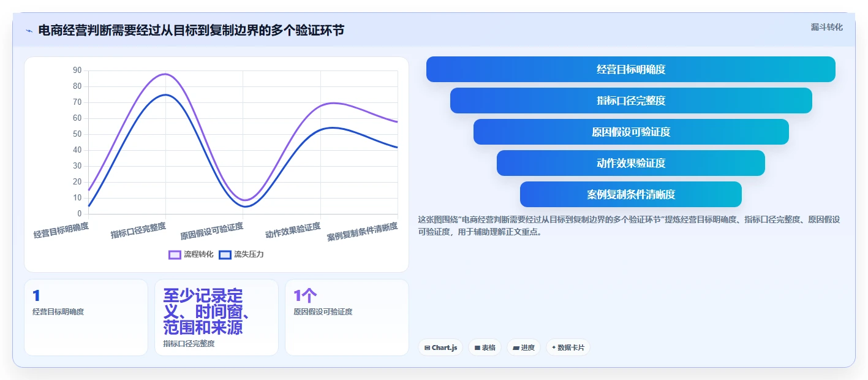Click the chart x-axis label 案例复制条件清晰度
Screen dimensions: 868x380
click(362, 232)
